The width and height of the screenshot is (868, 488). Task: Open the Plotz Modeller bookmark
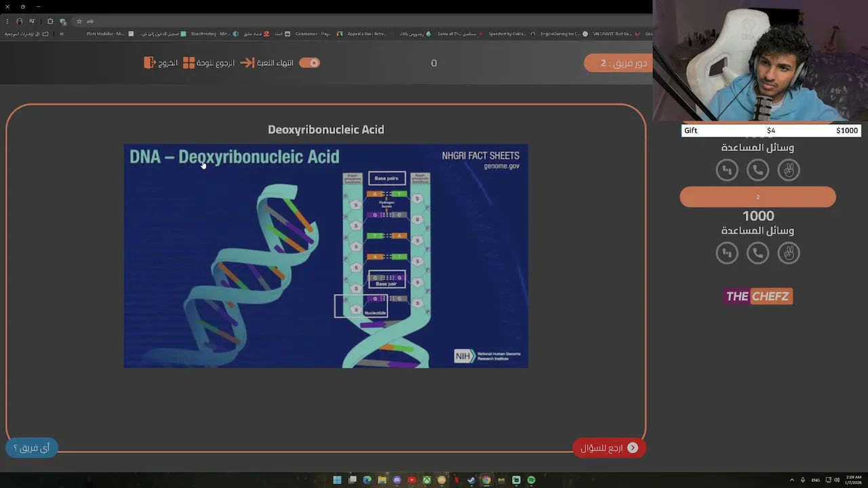pos(110,34)
